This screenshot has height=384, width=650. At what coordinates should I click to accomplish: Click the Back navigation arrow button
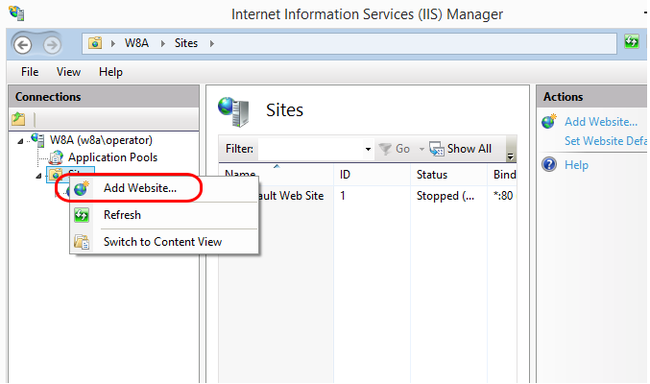click(23, 45)
